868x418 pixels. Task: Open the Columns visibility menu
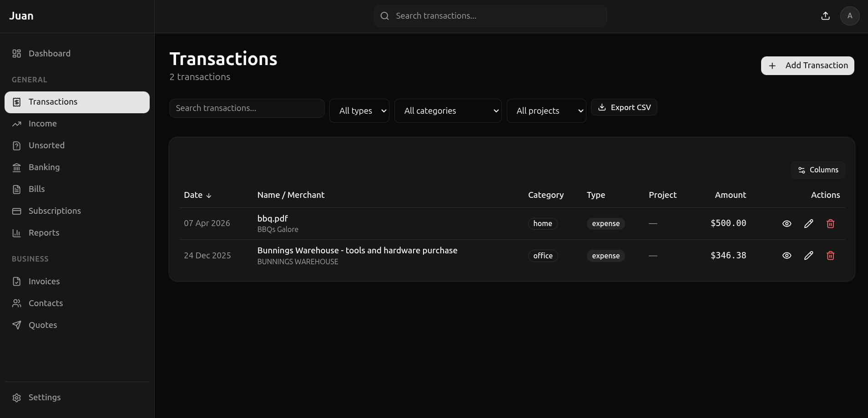pyautogui.click(x=818, y=170)
